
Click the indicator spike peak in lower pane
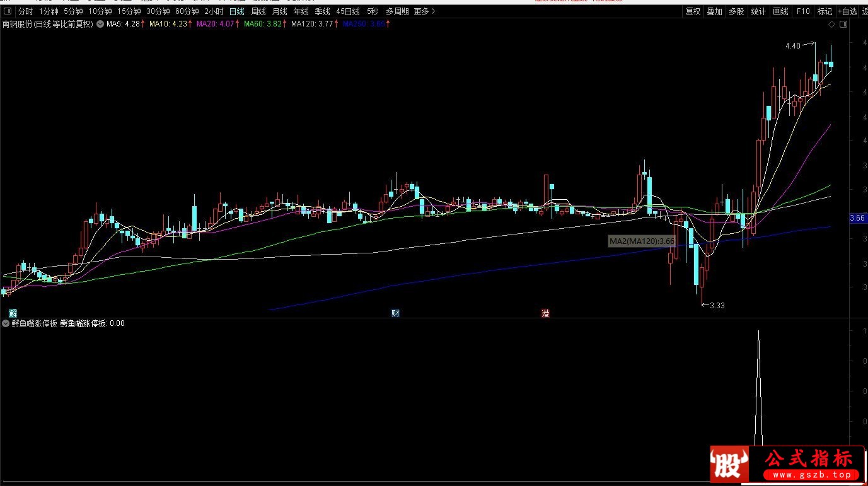[758, 331]
